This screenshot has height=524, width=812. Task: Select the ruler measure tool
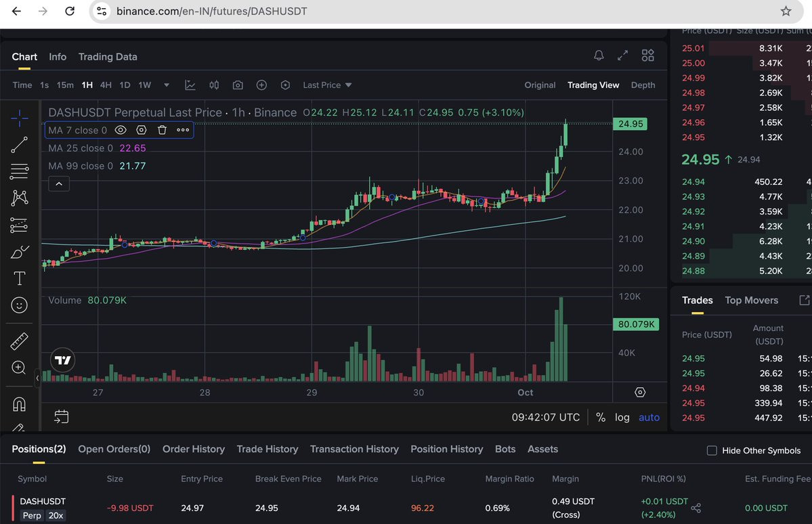(x=19, y=341)
